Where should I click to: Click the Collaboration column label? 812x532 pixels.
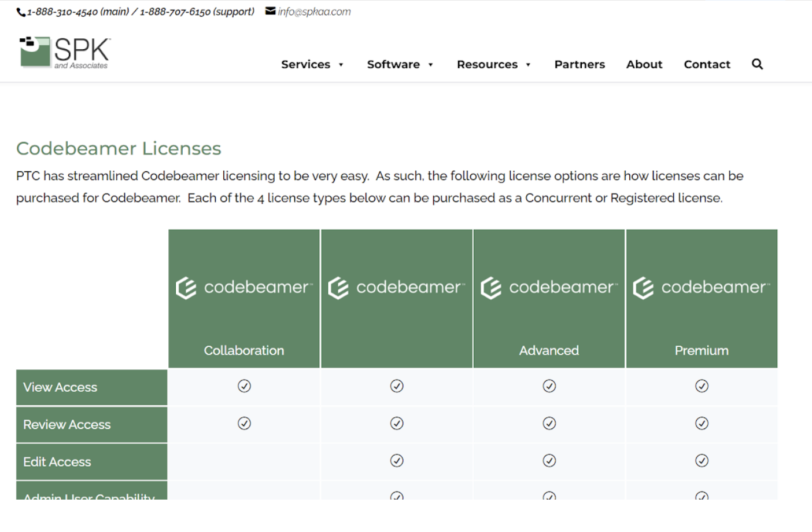point(244,350)
